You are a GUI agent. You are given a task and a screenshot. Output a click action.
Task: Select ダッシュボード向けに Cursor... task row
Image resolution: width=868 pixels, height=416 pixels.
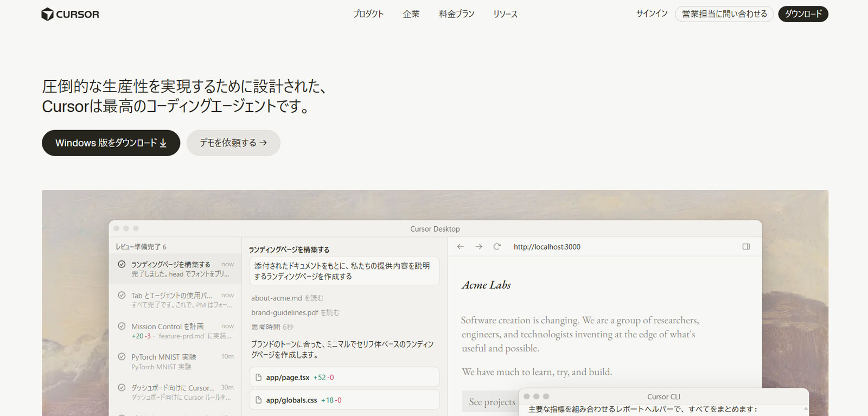point(175,393)
